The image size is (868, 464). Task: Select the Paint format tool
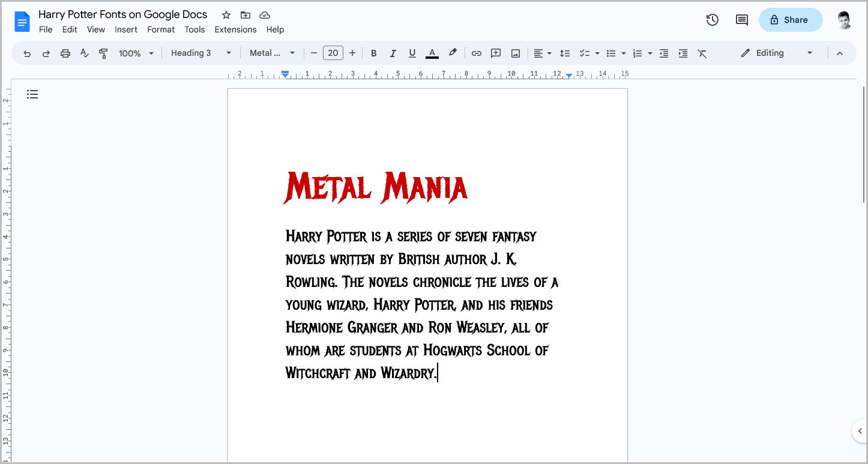click(103, 53)
